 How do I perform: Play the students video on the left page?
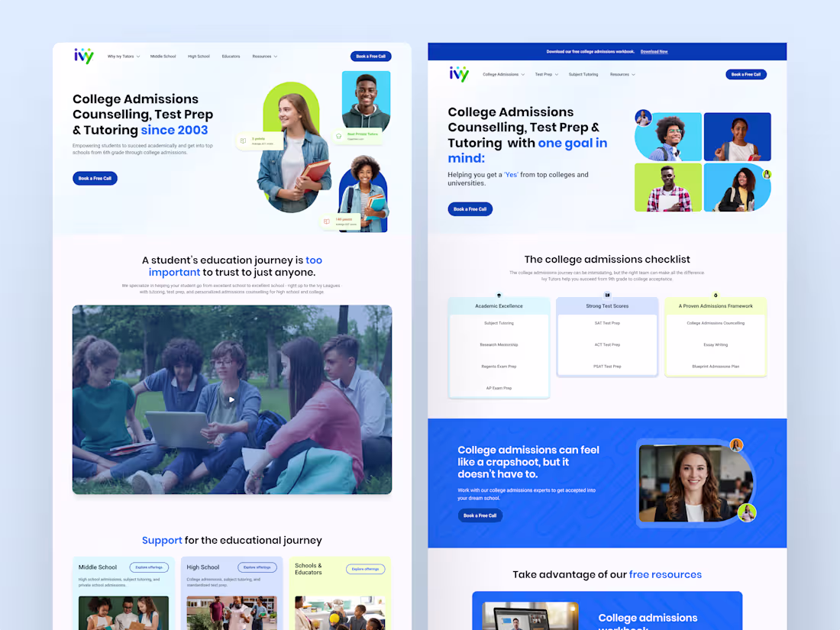[231, 399]
